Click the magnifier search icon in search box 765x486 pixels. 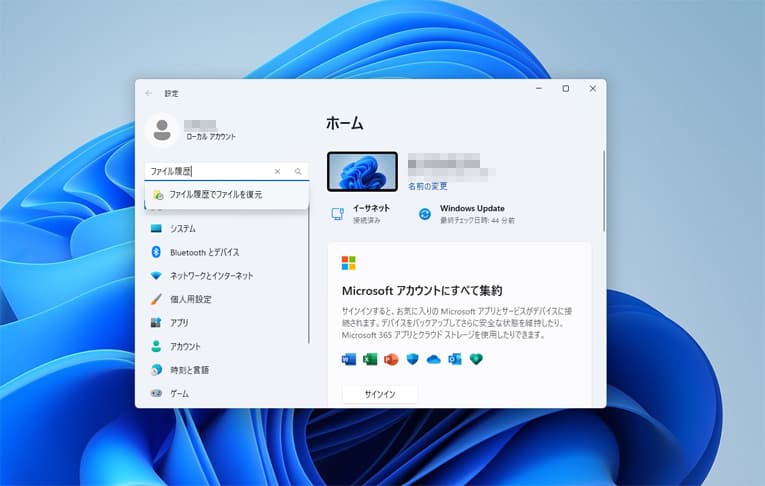(x=298, y=172)
